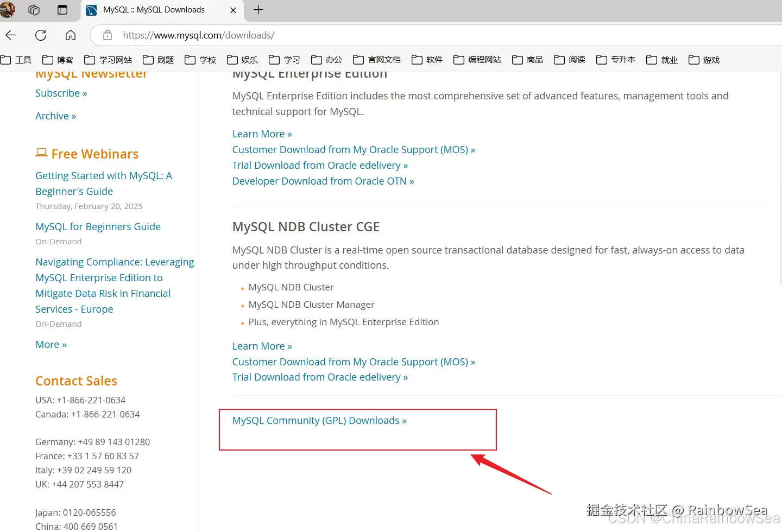
Task: Open Enterprise Edition Trial Download from edelivery
Action: 320,166
